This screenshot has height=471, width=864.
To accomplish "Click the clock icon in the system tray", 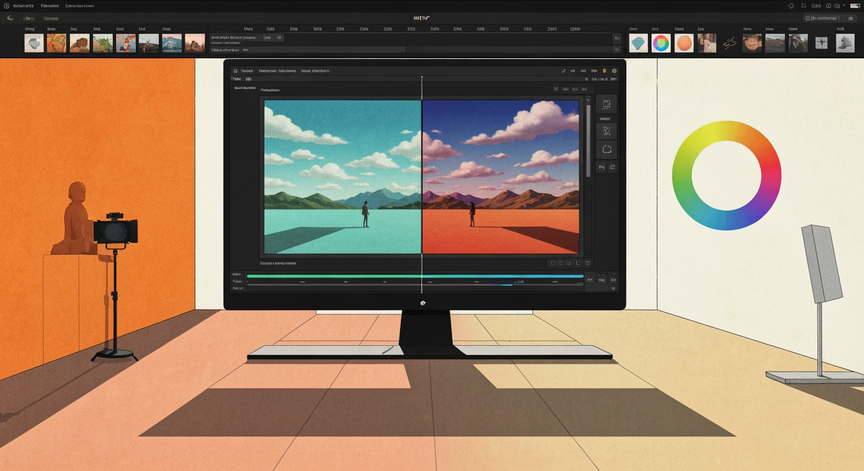I will click(x=828, y=6).
